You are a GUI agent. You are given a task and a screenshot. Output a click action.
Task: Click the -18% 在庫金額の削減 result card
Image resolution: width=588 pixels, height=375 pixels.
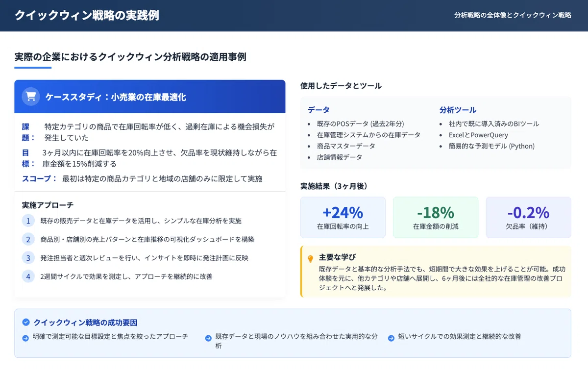(436, 217)
